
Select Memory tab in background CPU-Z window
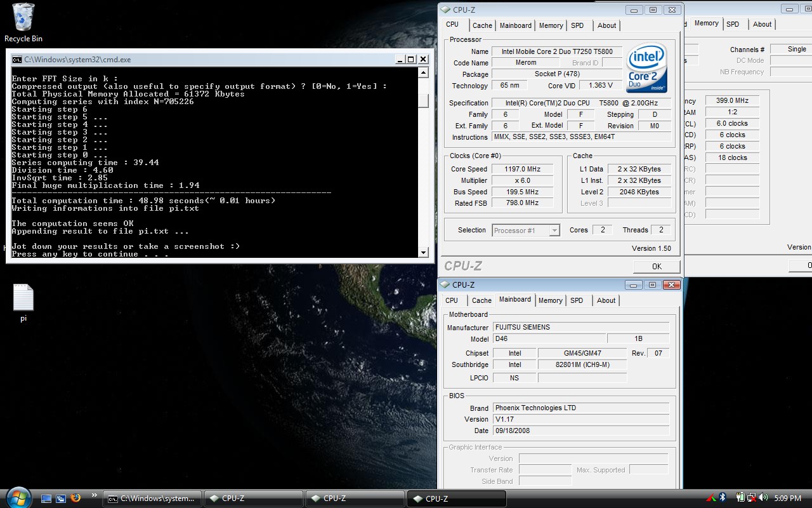[x=706, y=23]
